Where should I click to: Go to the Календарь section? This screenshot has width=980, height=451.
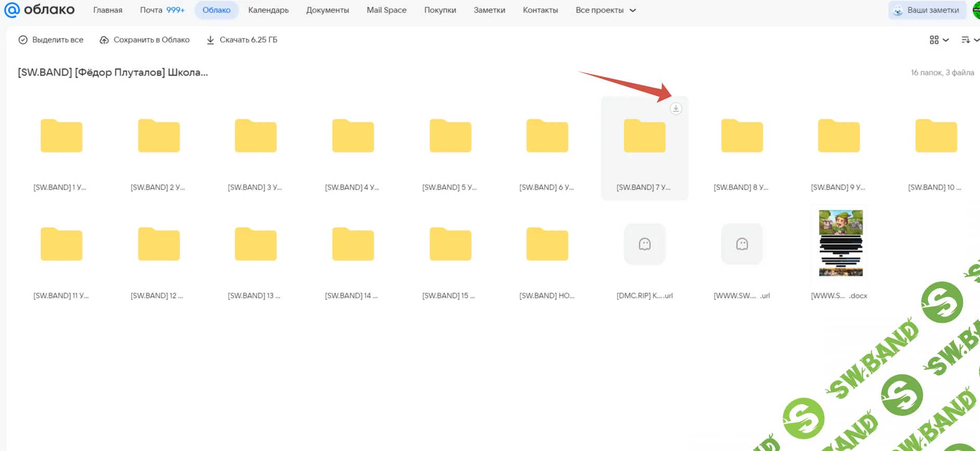268,10
